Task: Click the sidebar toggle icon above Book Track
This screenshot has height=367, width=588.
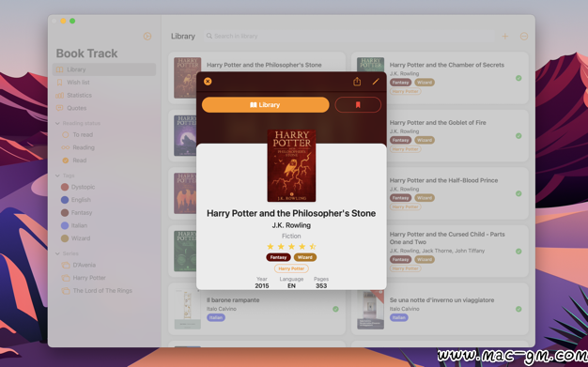Action: coord(147,37)
